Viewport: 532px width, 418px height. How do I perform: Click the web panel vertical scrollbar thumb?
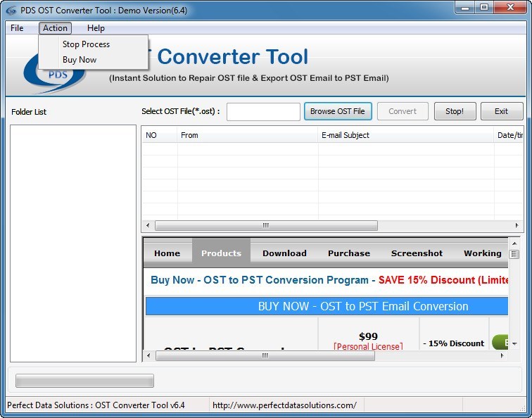(x=514, y=254)
